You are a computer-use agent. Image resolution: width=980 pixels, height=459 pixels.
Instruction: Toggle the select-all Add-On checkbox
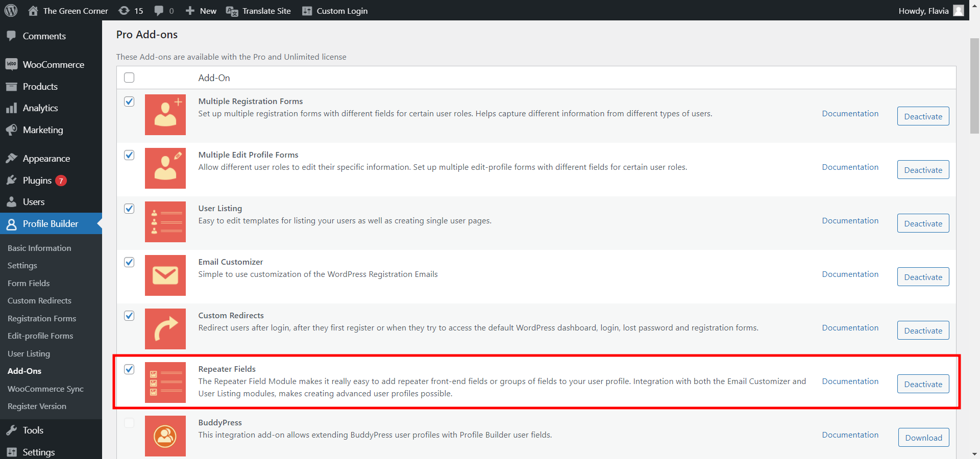pos(129,78)
